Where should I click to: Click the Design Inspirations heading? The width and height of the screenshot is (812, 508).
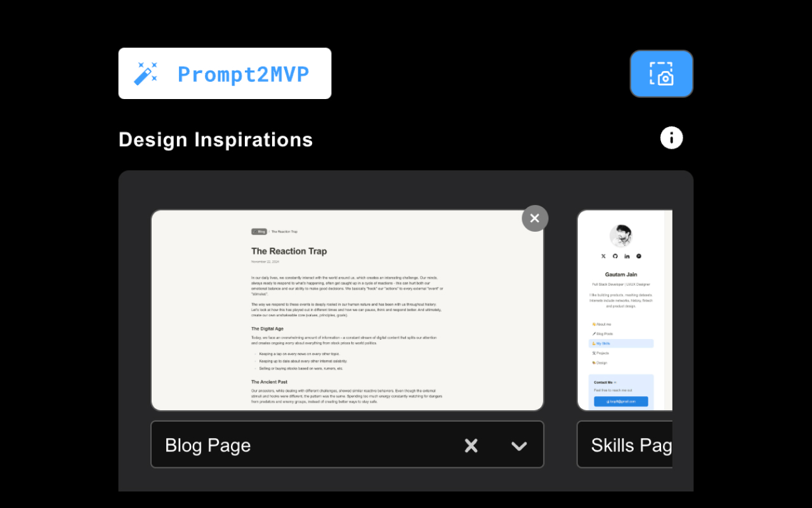coord(216,140)
